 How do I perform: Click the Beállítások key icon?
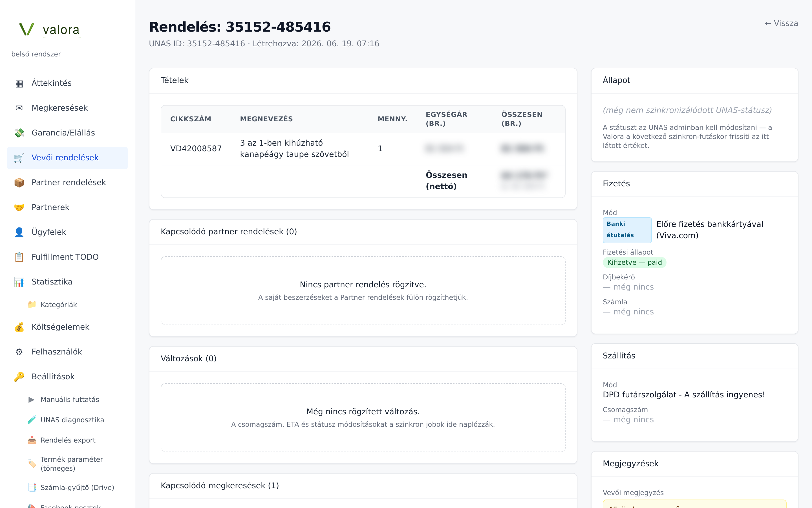tap(19, 377)
